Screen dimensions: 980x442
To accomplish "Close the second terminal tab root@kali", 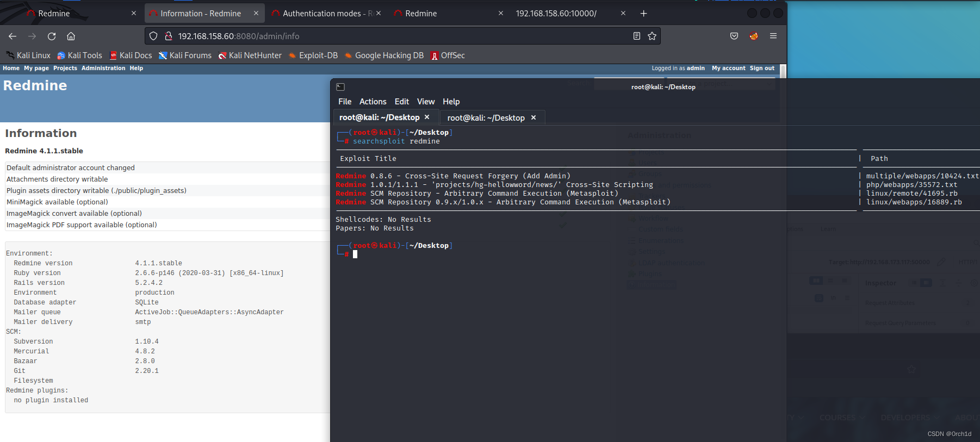I will [534, 117].
